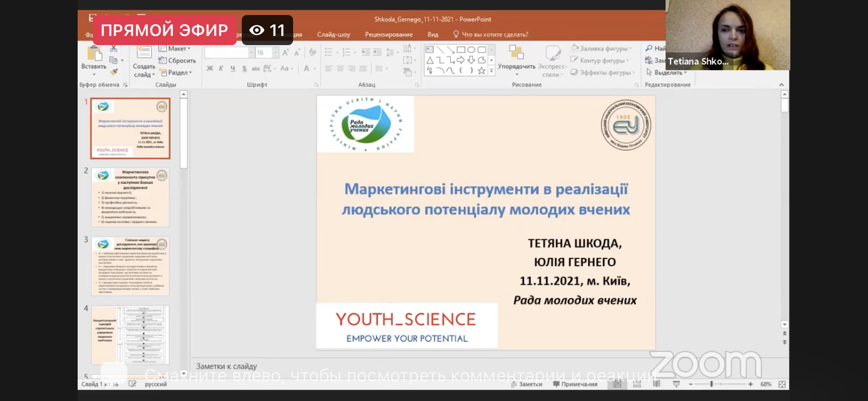Switch to the Рецензирование tab
This screenshot has height=401, width=868.
click(389, 35)
